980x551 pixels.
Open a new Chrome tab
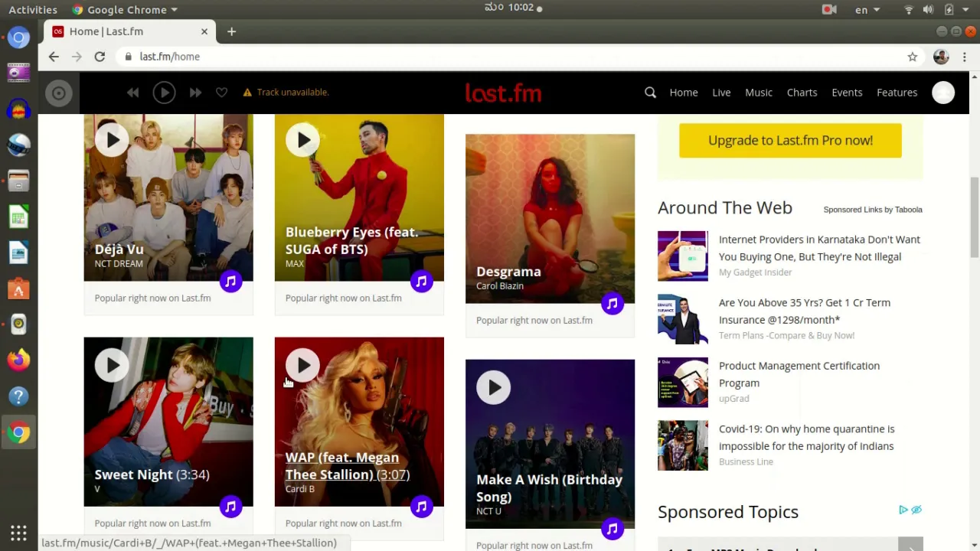231,31
